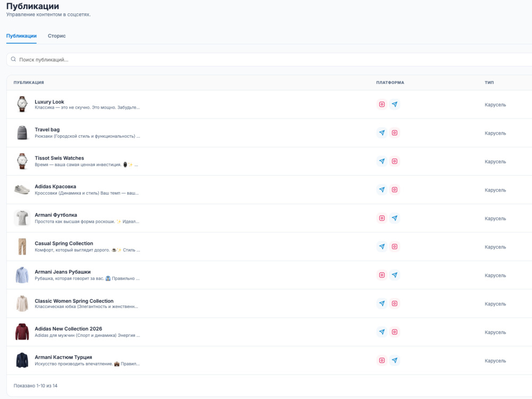
Task: Focus the Поиск публикаций search field
Action: pos(269,60)
